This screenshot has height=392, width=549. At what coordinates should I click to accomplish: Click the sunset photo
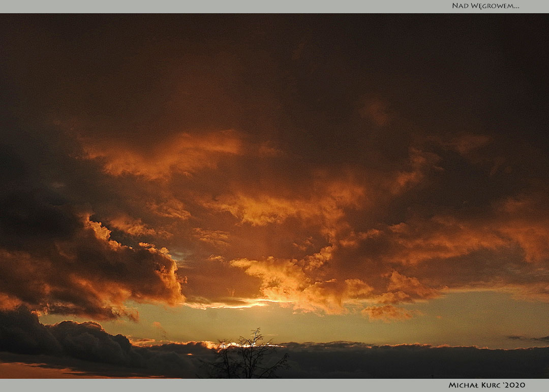(274, 196)
